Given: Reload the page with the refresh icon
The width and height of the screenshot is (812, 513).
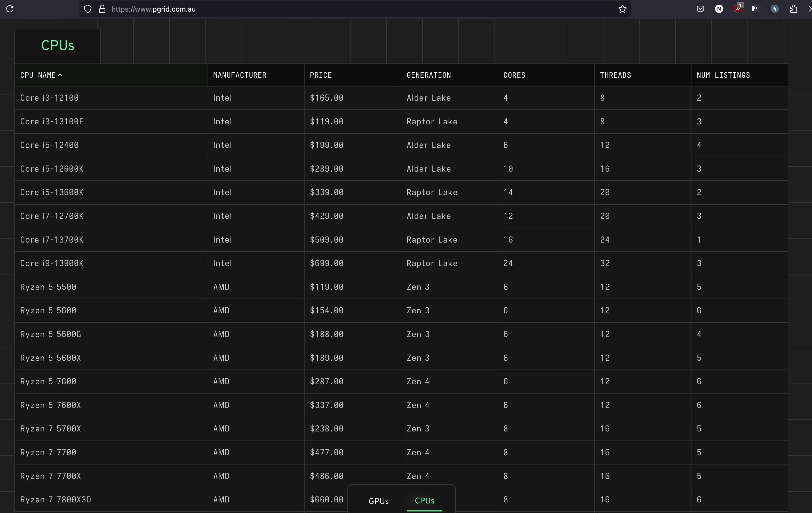Looking at the screenshot, I should [10, 9].
